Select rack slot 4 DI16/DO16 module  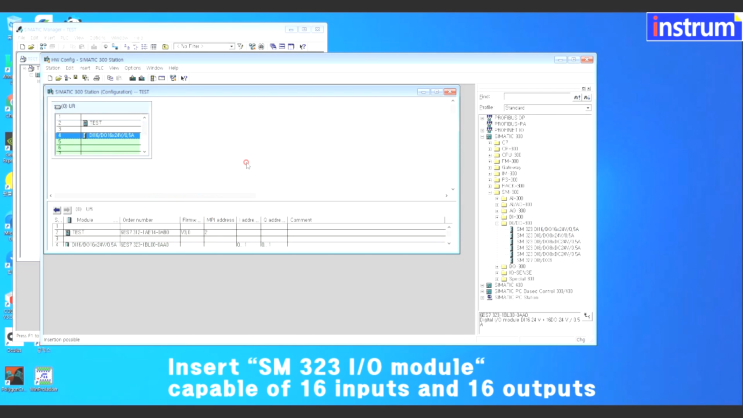98,136
